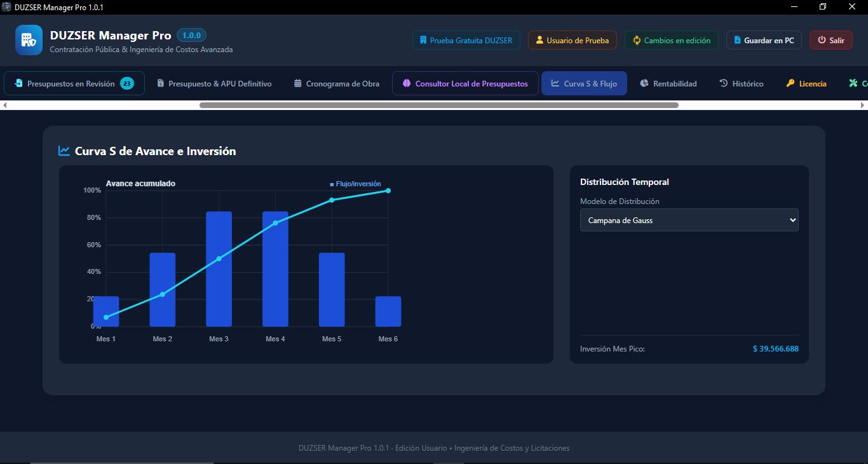This screenshot has width=868, height=464.
Task: Click the Curva S de Avance e Inversión heading
Action: tap(156, 151)
